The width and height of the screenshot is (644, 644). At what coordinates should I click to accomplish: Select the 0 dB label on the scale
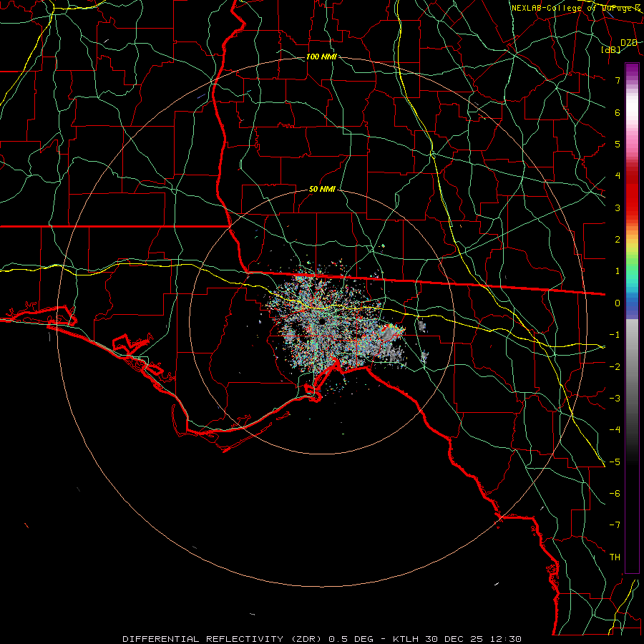(618, 303)
